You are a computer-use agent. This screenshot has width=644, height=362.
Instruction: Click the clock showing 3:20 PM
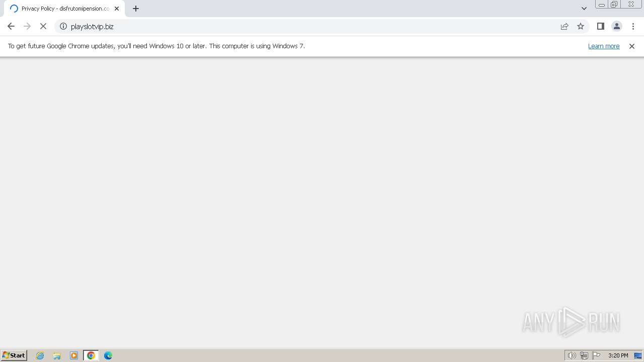(x=618, y=355)
